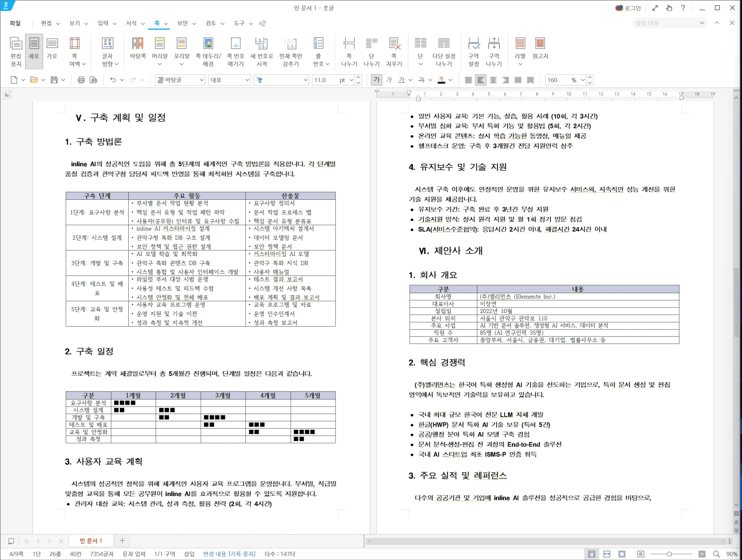Select the 꼬리말 (footer) icon
This screenshot has height=560, width=742.
click(x=182, y=50)
